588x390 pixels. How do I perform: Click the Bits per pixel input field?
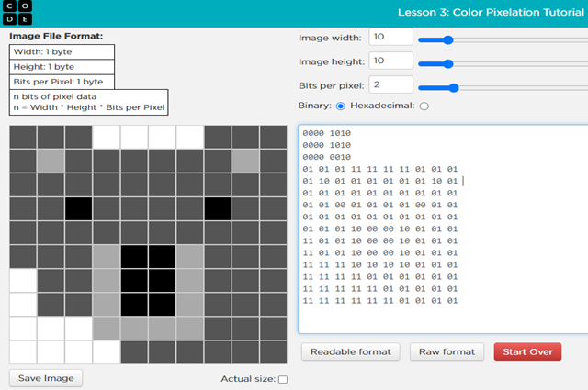(390, 85)
